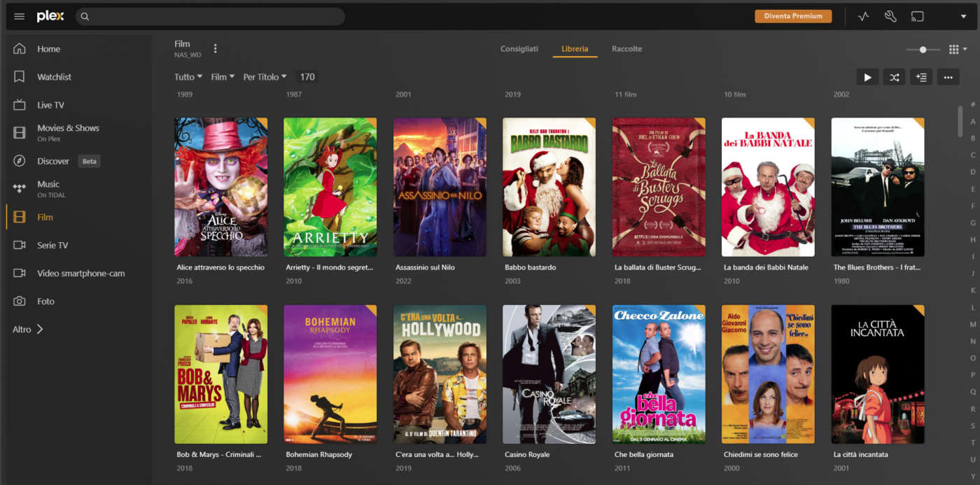980x485 pixels.
Task: Shuffle the Film library
Action: (x=894, y=78)
